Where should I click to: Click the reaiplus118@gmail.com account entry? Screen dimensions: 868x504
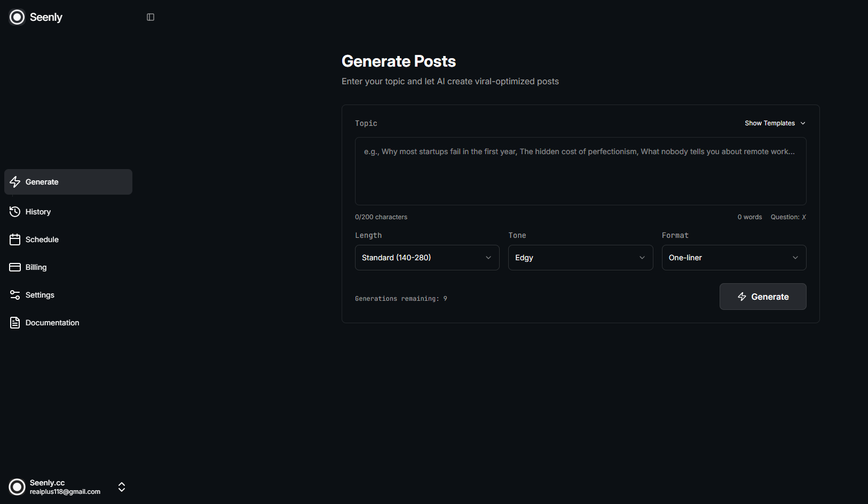tap(65, 492)
